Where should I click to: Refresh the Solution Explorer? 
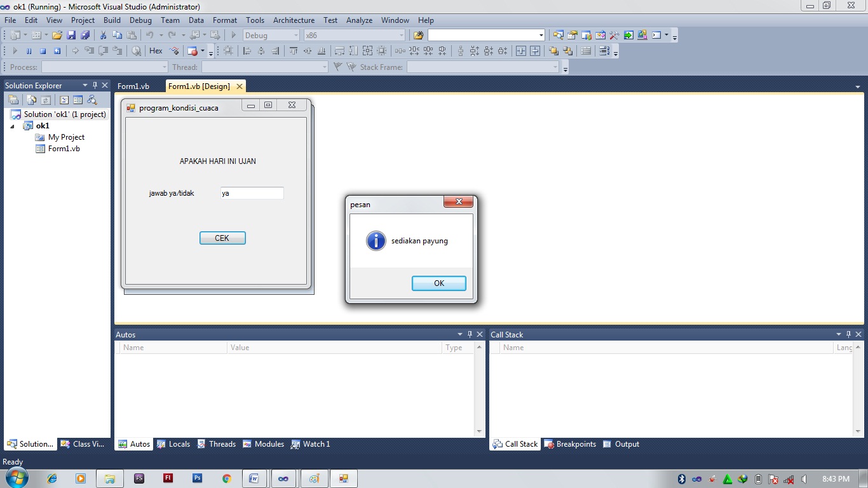click(x=46, y=100)
